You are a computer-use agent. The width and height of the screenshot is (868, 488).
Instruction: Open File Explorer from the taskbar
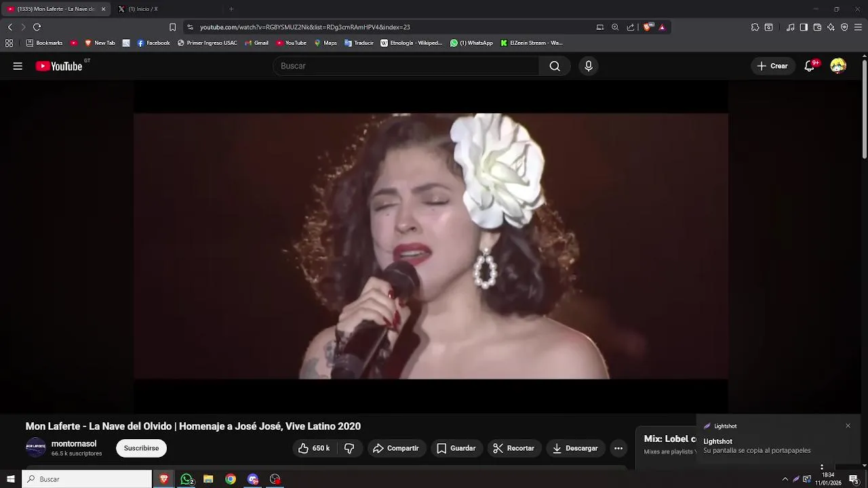208,479
